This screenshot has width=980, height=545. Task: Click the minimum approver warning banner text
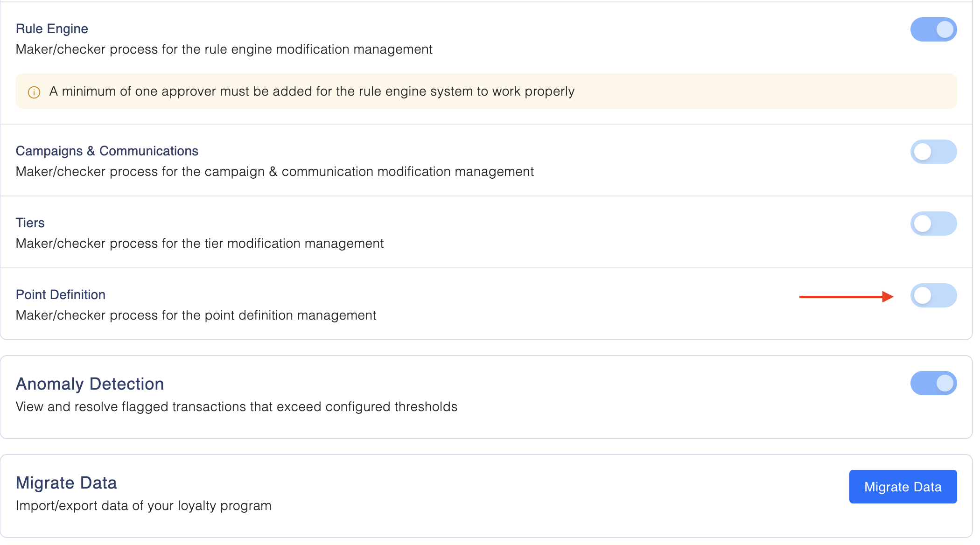(x=312, y=91)
